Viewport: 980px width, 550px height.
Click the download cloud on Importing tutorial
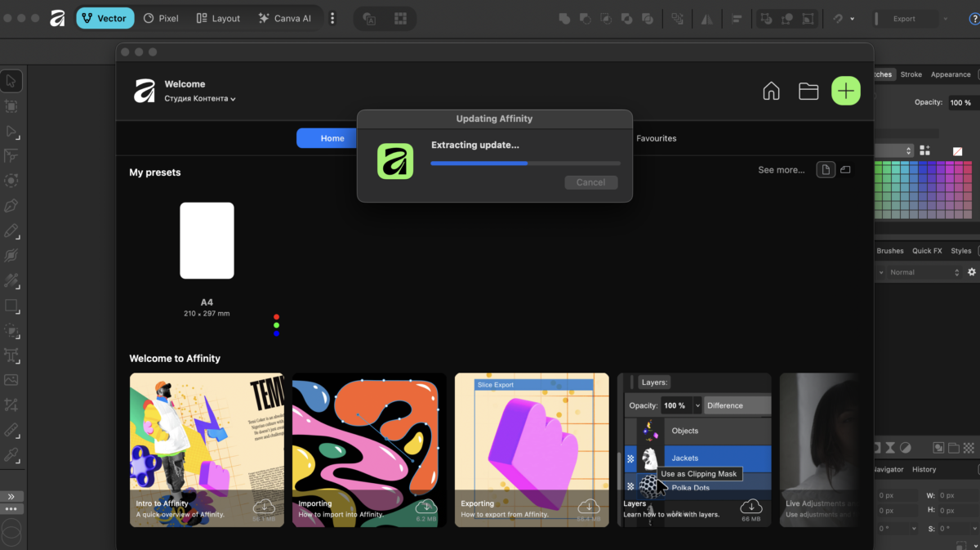pyautogui.click(x=426, y=507)
